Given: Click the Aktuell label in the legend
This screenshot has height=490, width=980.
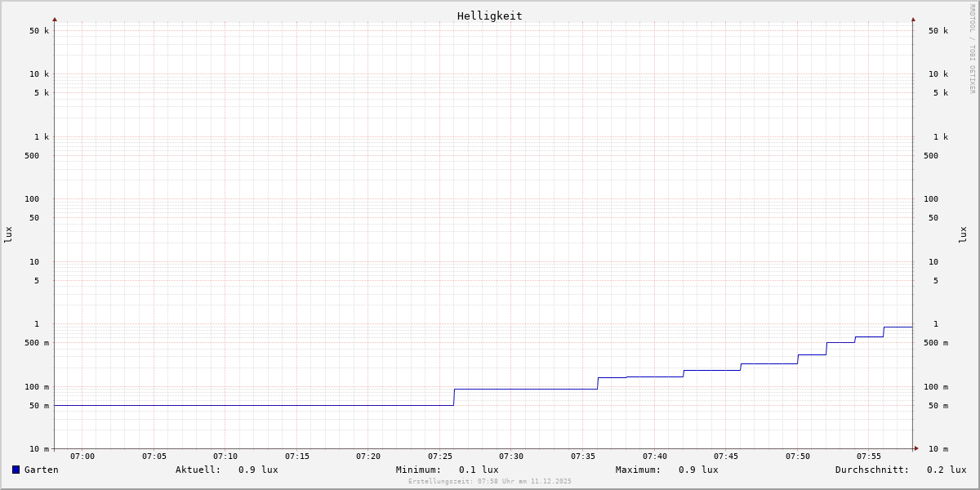Looking at the screenshot, I should click(x=198, y=470).
